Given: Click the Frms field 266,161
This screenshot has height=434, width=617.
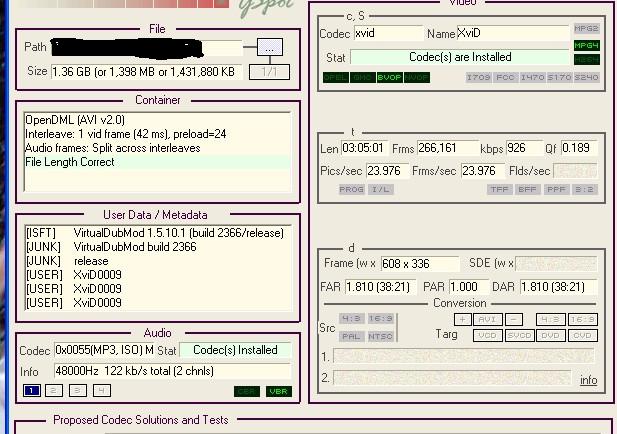Looking at the screenshot, I should tap(447, 148).
